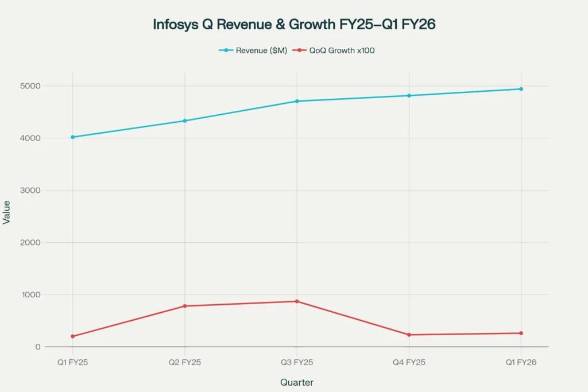Toggle the Revenue ($M) series visibility

coord(253,50)
